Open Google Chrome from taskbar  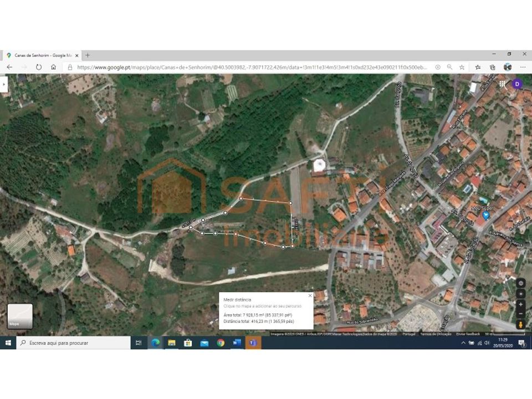(x=221, y=342)
